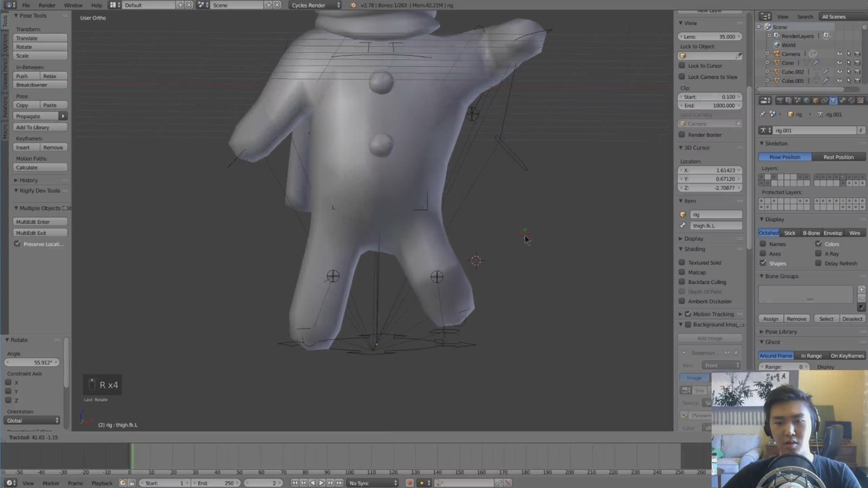This screenshot has height=488, width=868.
Task: Toggle the Ambient Occlusion checkbox
Action: (682, 301)
